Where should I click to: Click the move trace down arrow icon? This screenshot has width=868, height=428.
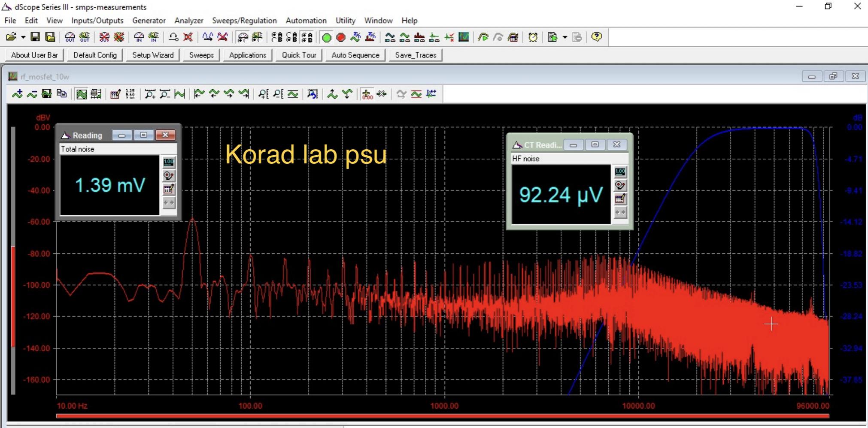(347, 94)
